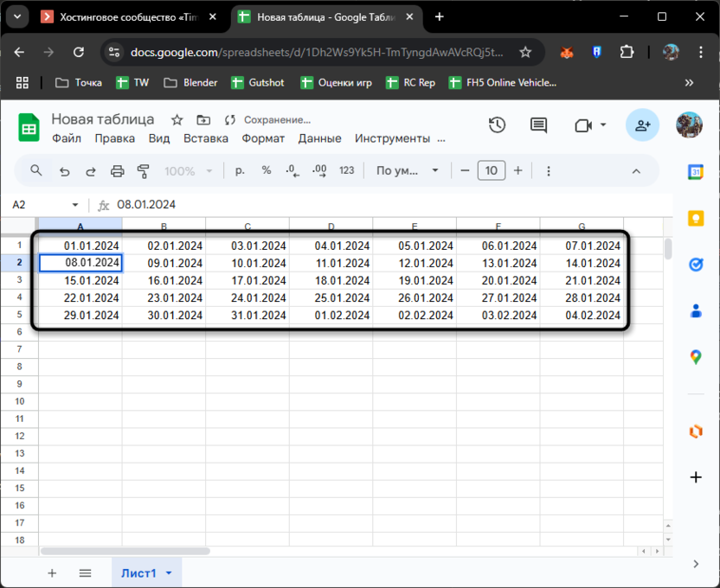Select cell D3 with 18.01.2024
Image resolution: width=720 pixels, height=588 pixels.
(331, 280)
